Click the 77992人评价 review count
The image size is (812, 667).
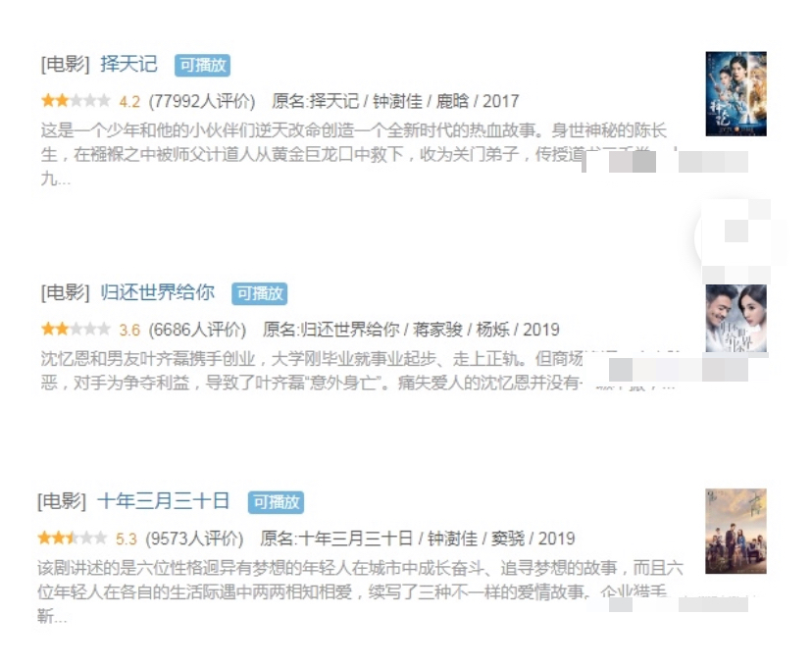coord(202,101)
